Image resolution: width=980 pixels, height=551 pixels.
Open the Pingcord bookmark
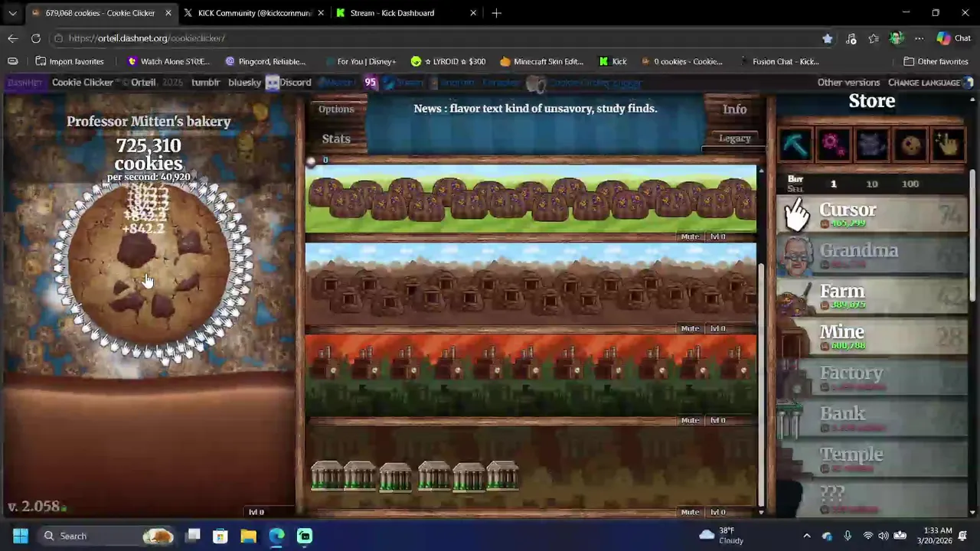point(266,61)
